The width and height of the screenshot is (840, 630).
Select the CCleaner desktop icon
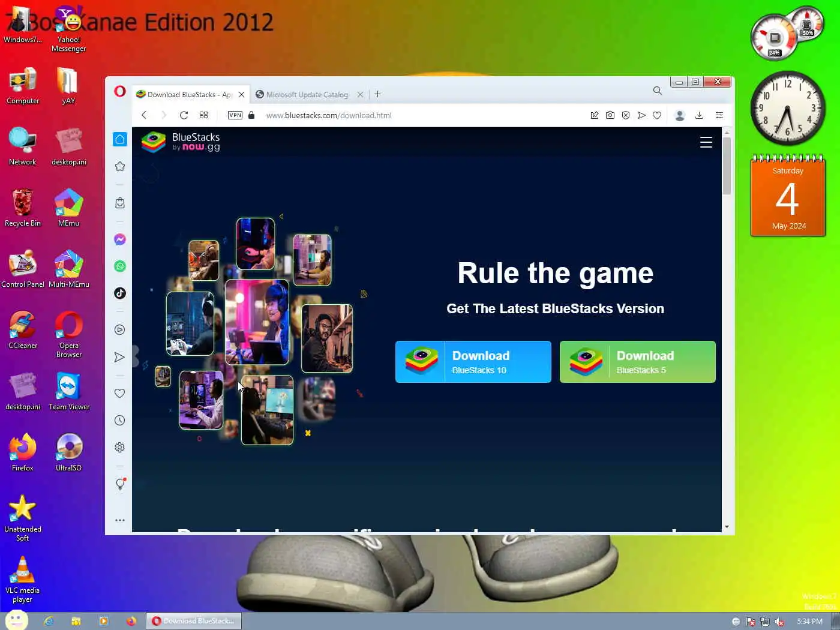coord(23,330)
